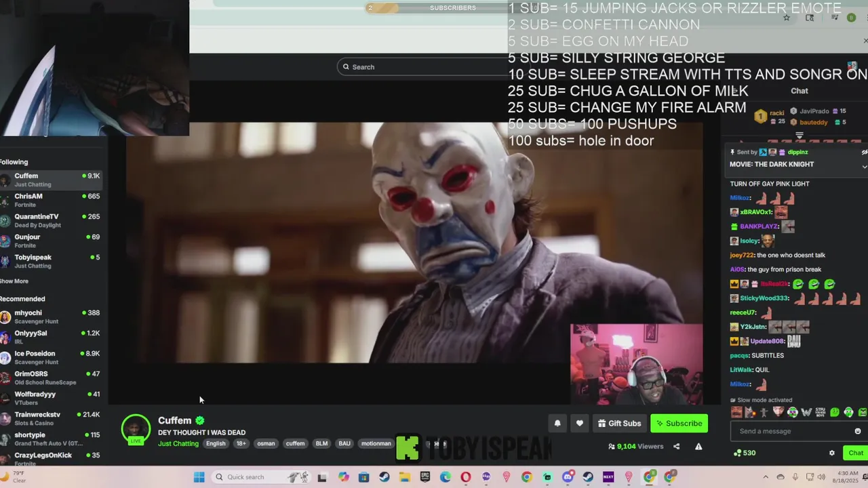Expand the pinned MOVIE: THE DARK KNIGHT message
The height and width of the screenshot is (488, 868).
coord(864,166)
